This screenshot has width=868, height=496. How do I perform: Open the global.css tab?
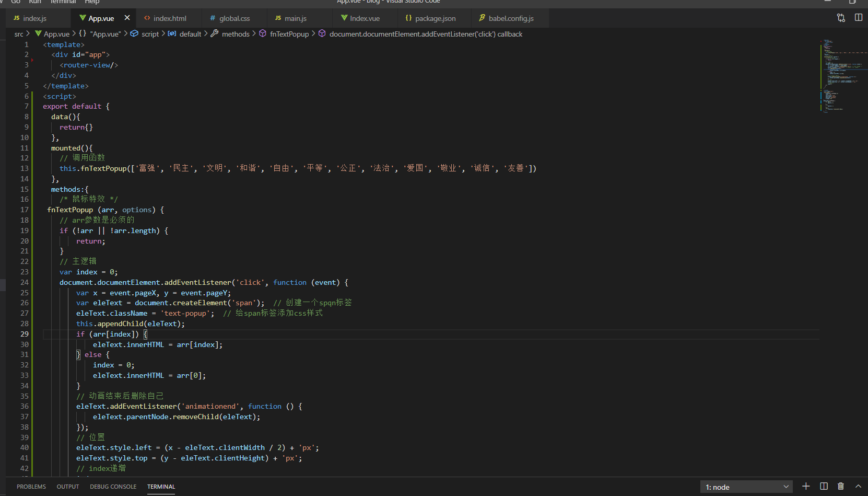tap(234, 18)
